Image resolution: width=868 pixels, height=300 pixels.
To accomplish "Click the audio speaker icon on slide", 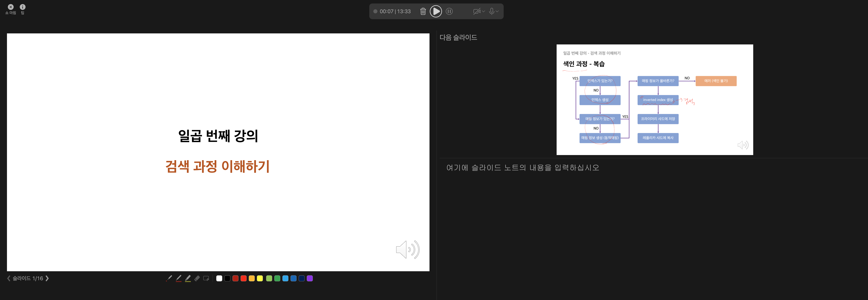I will tap(407, 250).
